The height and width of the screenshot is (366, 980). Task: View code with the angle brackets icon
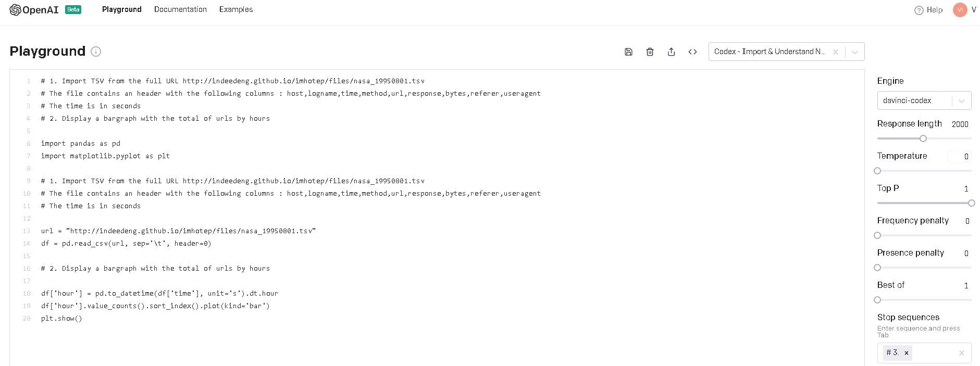tap(692, 52)
